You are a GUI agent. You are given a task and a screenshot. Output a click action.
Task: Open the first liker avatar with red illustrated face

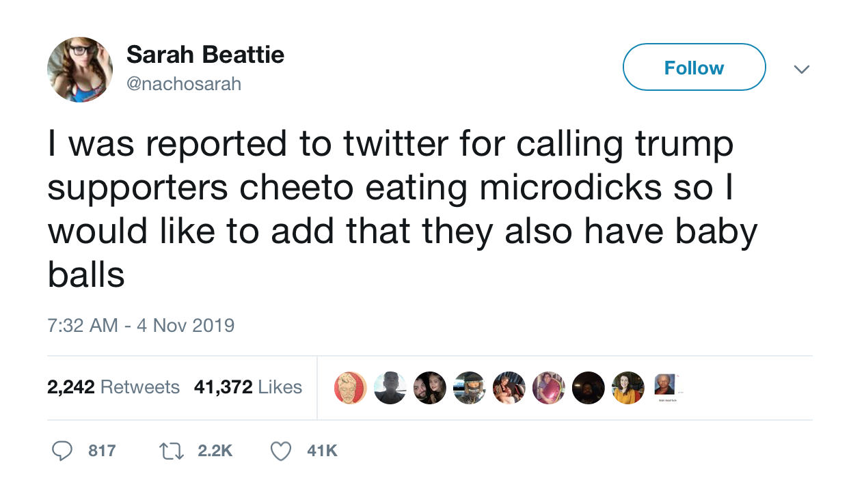pos(351,388)
